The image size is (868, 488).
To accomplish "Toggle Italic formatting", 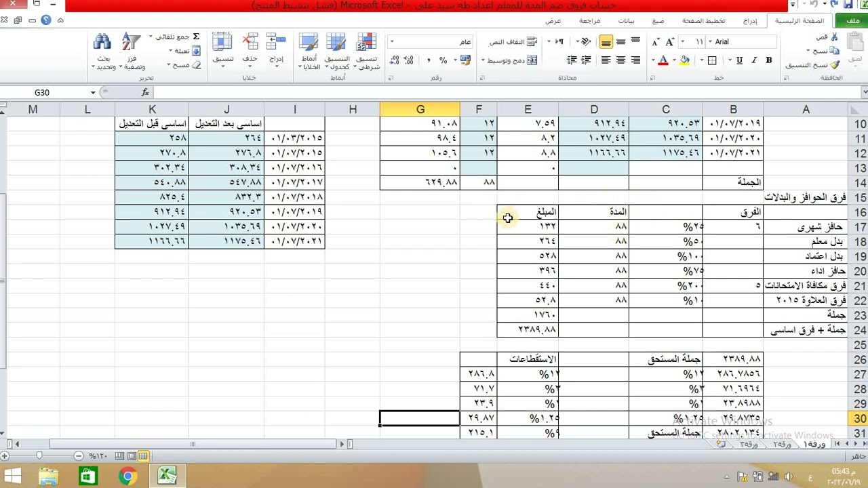I will [x=754, y=60].
